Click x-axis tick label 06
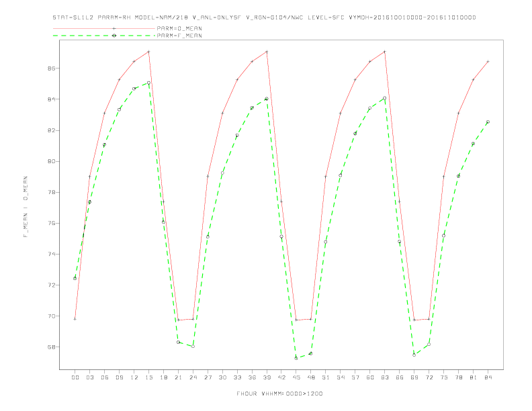This screenshot has width=532, height=411. [x=105, y=377]
